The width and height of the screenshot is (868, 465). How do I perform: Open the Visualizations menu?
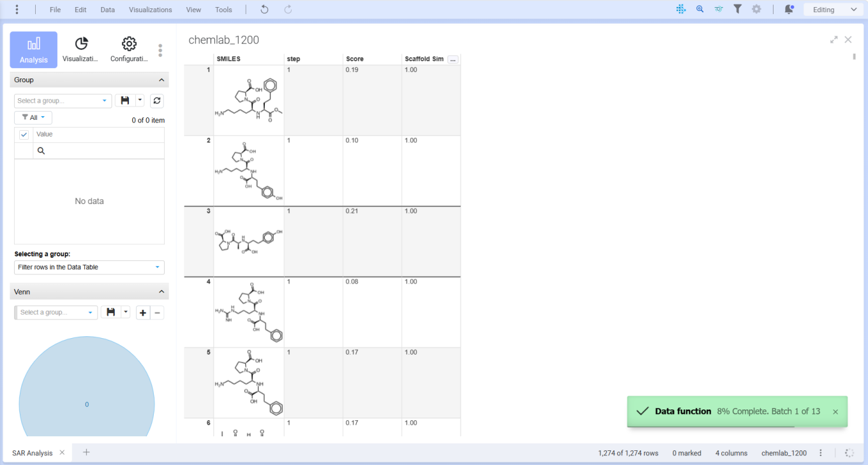[151, 10]
